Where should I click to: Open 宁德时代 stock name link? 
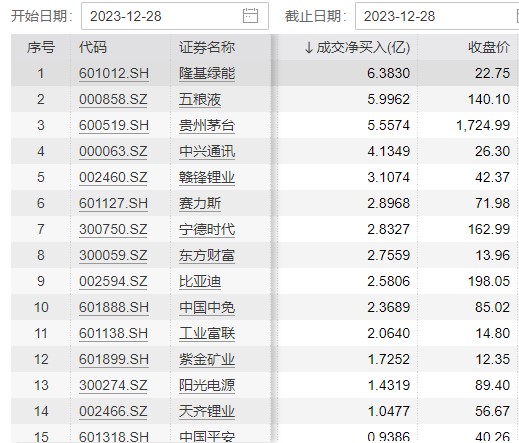coord(207,229)
